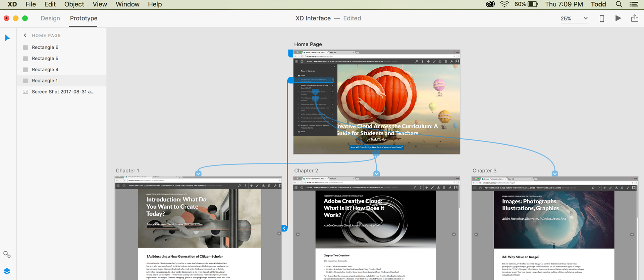Switch to the Prototype tab
Screen dimensions: 644x280
[x=84, y=18]
